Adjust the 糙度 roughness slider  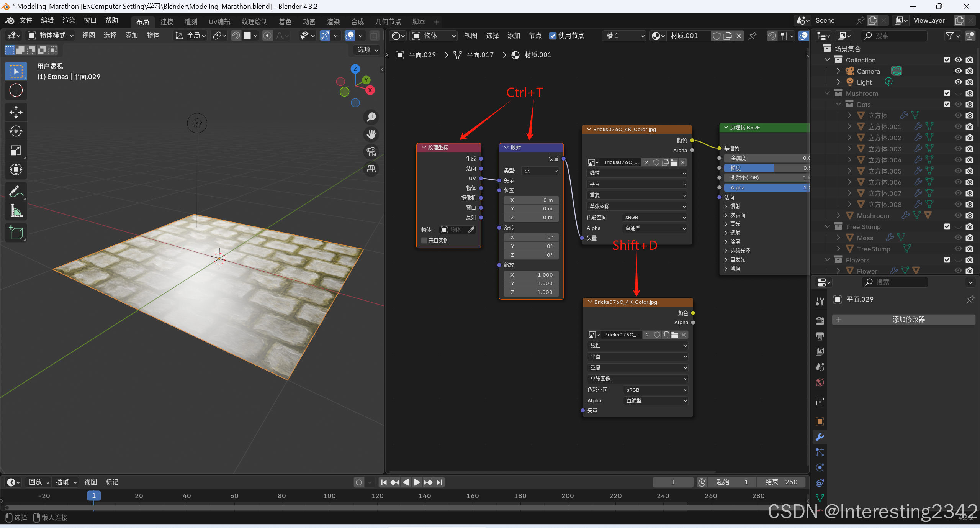765,168
